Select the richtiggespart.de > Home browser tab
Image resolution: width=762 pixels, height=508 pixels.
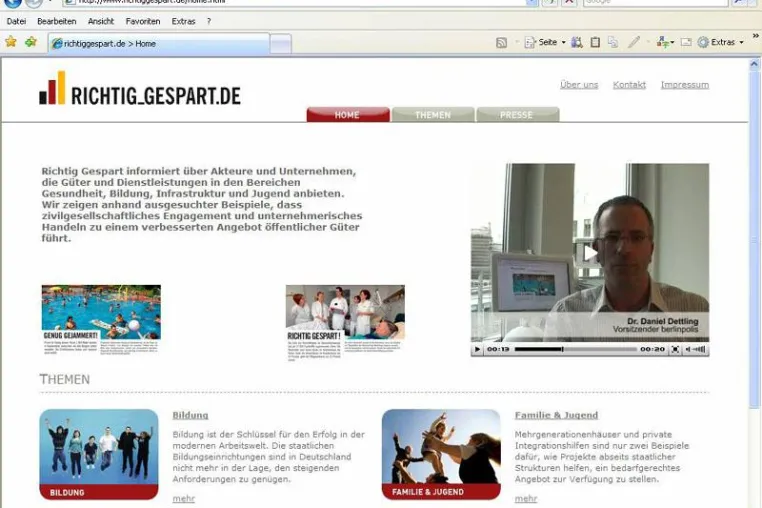159,43
